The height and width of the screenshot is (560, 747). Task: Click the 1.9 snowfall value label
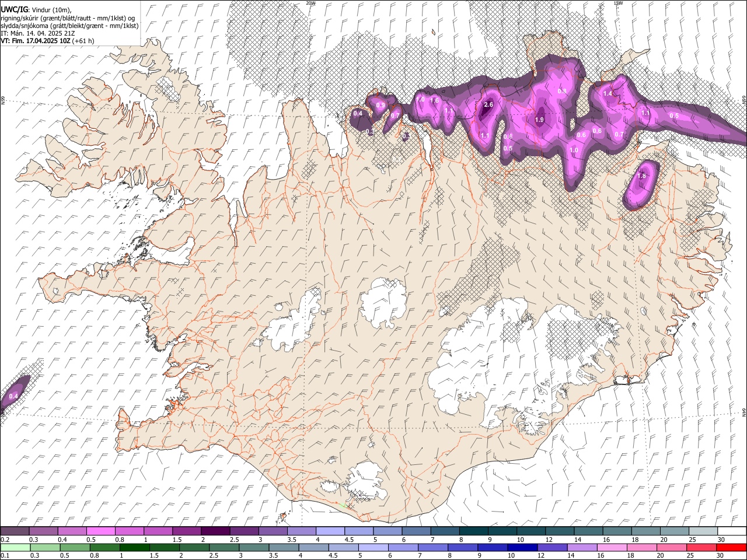pos(539,120)
